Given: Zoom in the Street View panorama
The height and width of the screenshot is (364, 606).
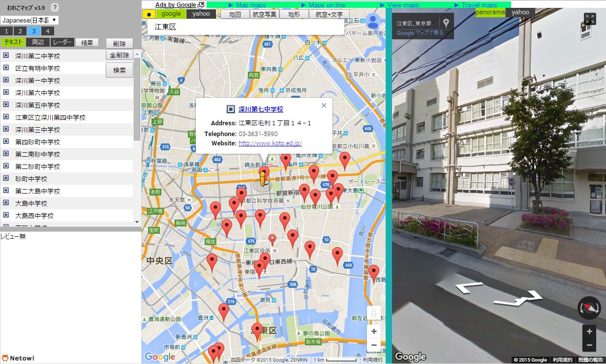Looking at the screenshot, I should click(589, 331).
